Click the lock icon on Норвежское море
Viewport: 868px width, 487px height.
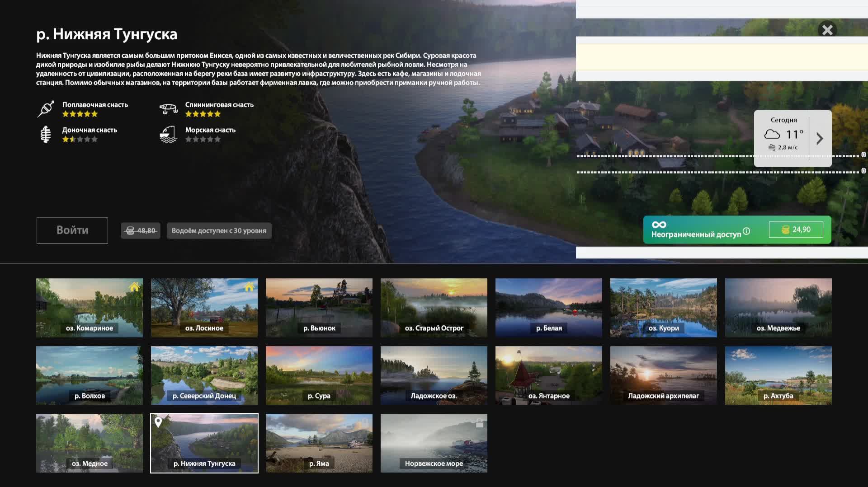click(x=480, y=423)
